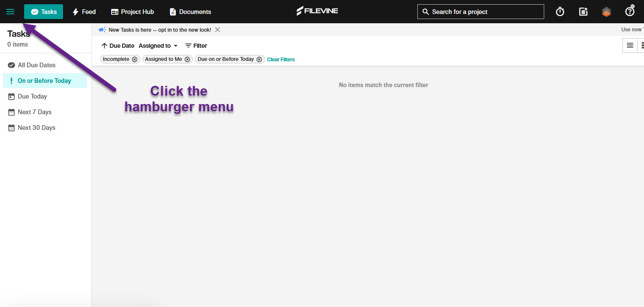Remove the Incomplete filter chip
The width and height of the screenshot is (644, 307).
pos(134,59)
